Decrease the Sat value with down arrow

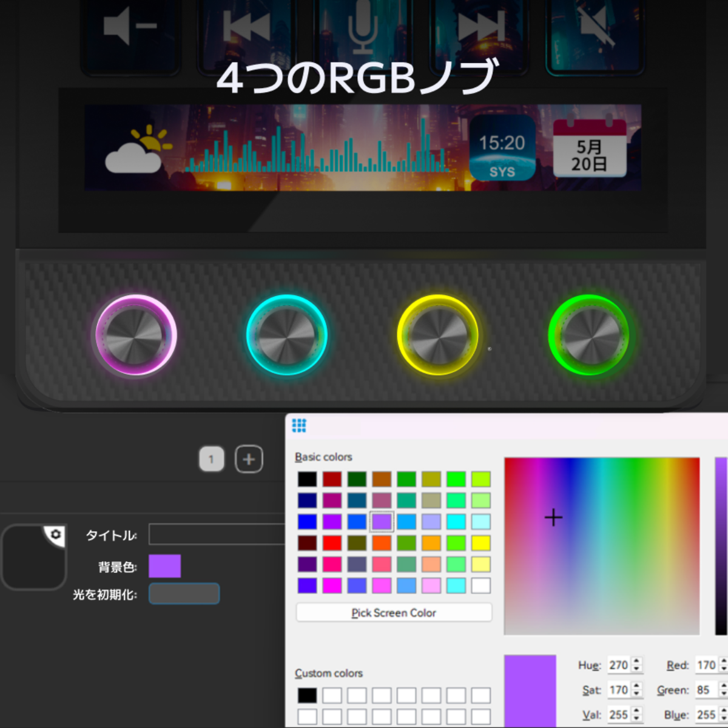point(636,693)
